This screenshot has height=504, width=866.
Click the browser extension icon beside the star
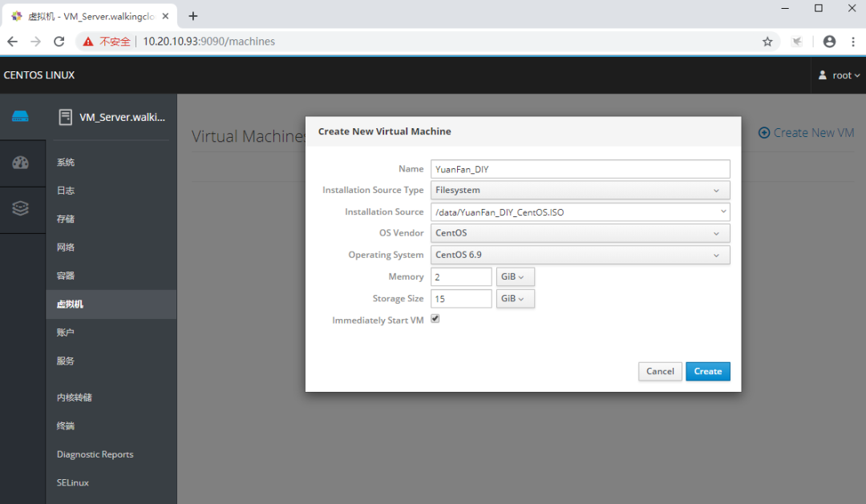[x=796, y=42]
